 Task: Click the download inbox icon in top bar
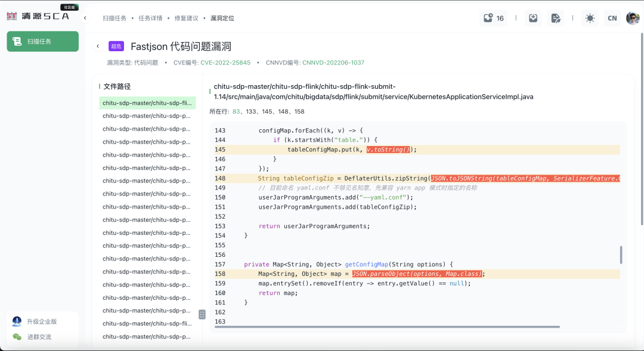tap(533, 18)
